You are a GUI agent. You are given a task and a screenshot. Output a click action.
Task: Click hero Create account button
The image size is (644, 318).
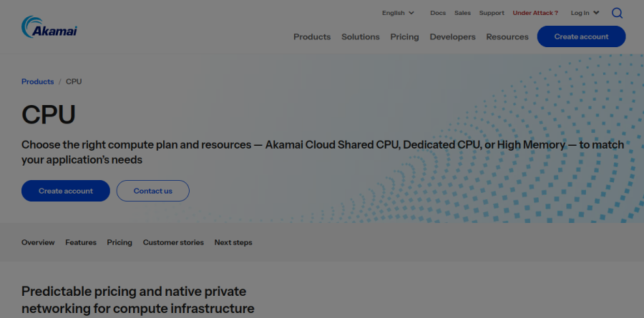tap(66, 191)
